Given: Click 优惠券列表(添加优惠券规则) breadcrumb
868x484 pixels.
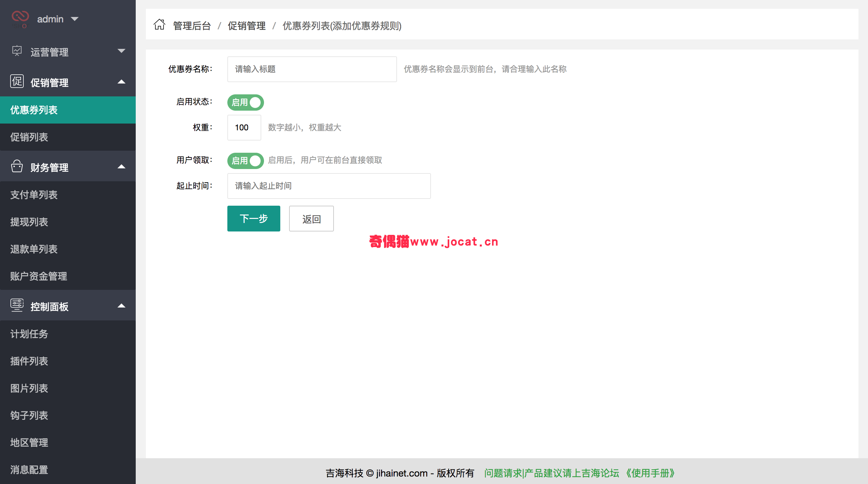Looking at the screenshot, I should [342, 26].
